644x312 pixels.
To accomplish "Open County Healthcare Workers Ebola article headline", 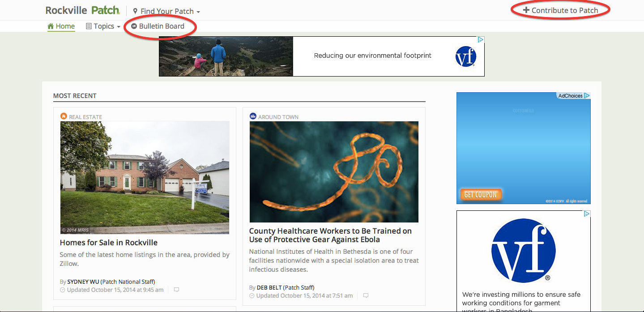I will click(x=330, y=235).
